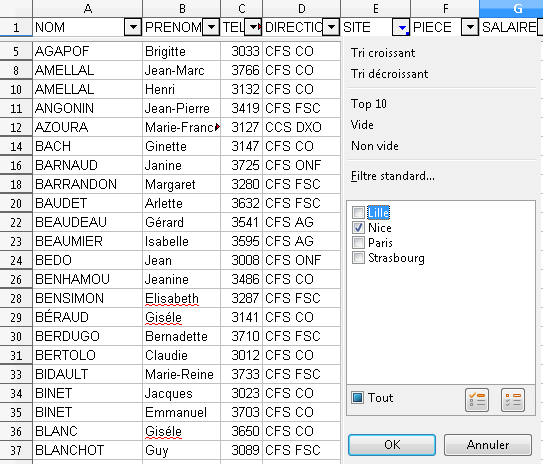Select the Top 10 filter entry

368,104
